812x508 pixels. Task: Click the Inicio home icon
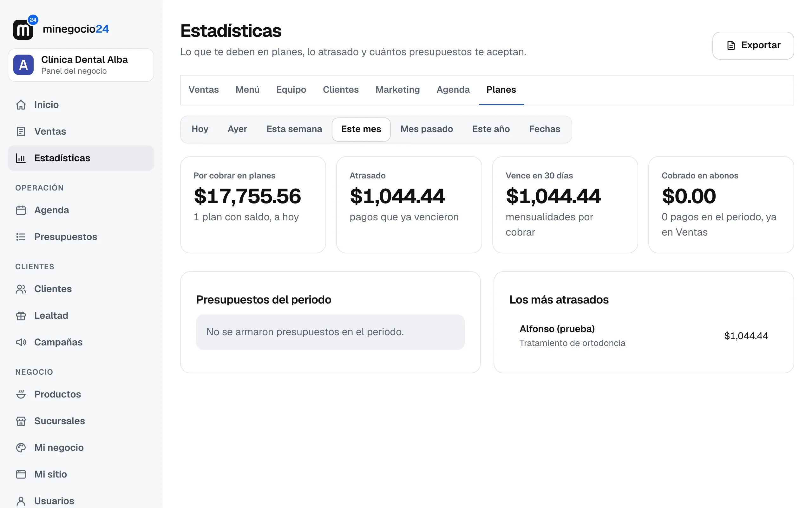[21, 105]
